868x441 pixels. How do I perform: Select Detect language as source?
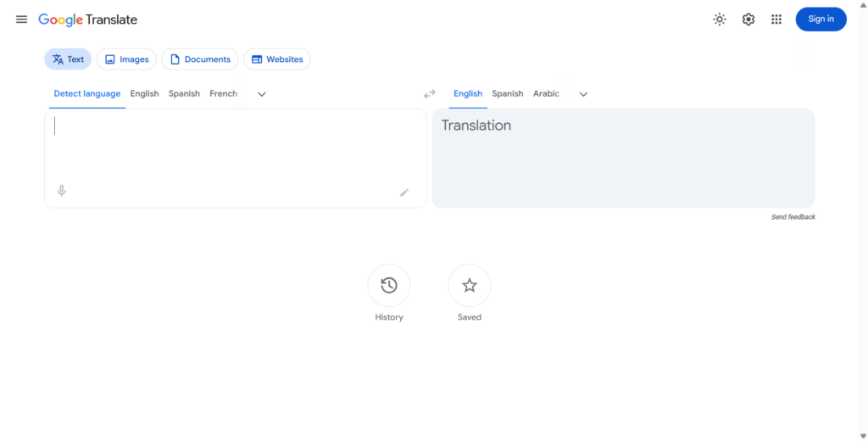coord(87,93)
